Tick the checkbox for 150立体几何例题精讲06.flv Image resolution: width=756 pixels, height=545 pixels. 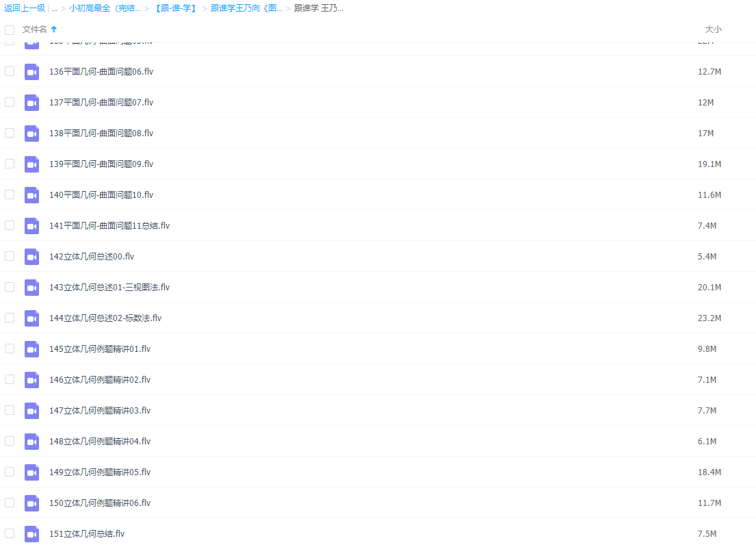pyautogui.click(x=10, y=503)
